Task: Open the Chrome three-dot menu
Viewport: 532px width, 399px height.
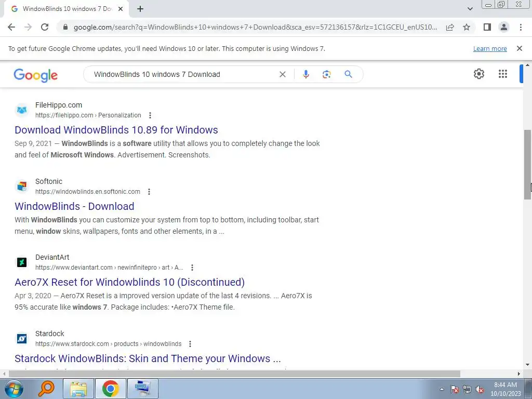Action: pos(521,27)
